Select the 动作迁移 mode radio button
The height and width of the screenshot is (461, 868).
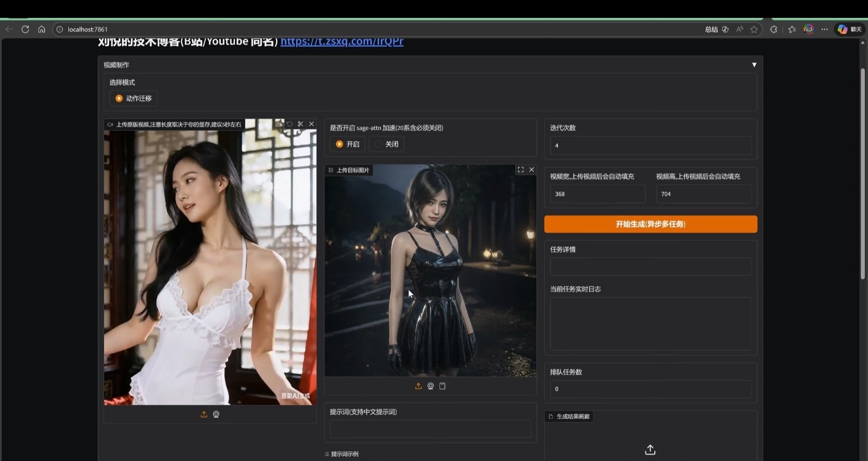click(119, 98)
